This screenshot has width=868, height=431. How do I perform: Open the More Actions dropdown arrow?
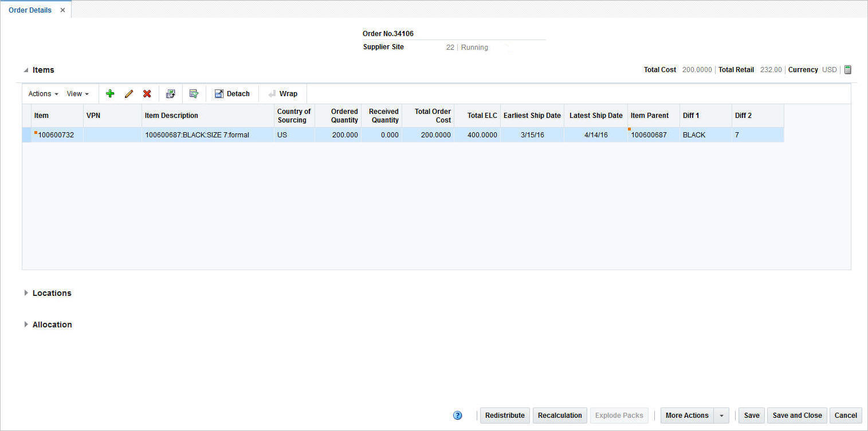(x=722, y=415)
